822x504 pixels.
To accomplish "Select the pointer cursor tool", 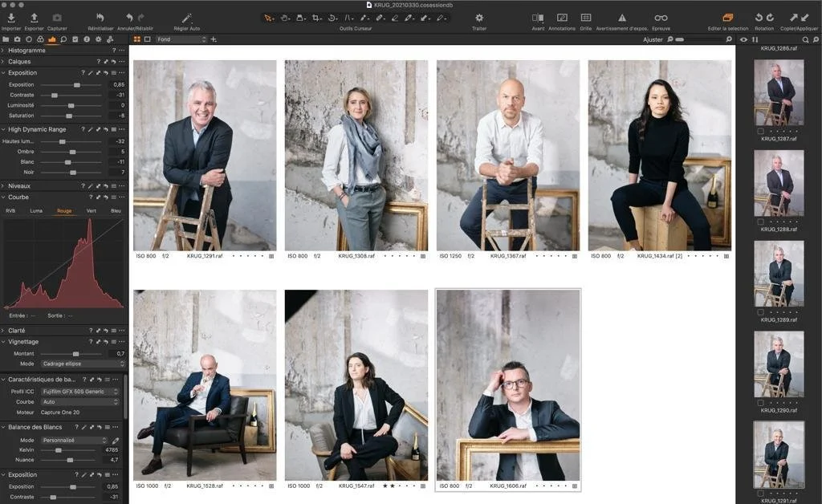I will point(269,18).
